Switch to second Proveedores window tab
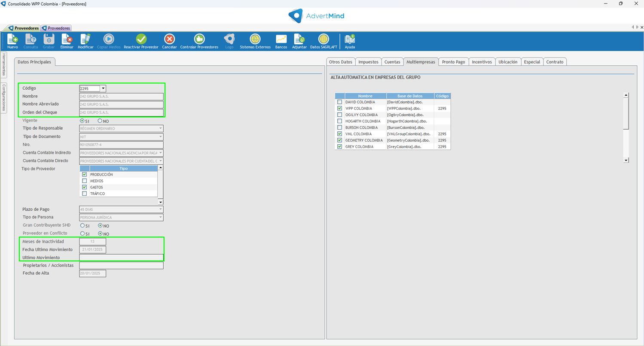This screenshot has height=346, width=644. pos(56,28)
